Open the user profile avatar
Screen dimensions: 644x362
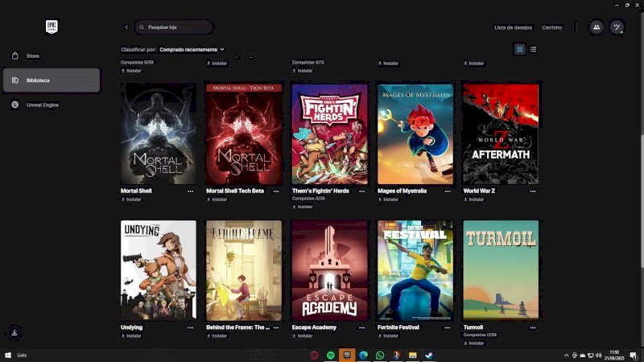click(617, 27)
